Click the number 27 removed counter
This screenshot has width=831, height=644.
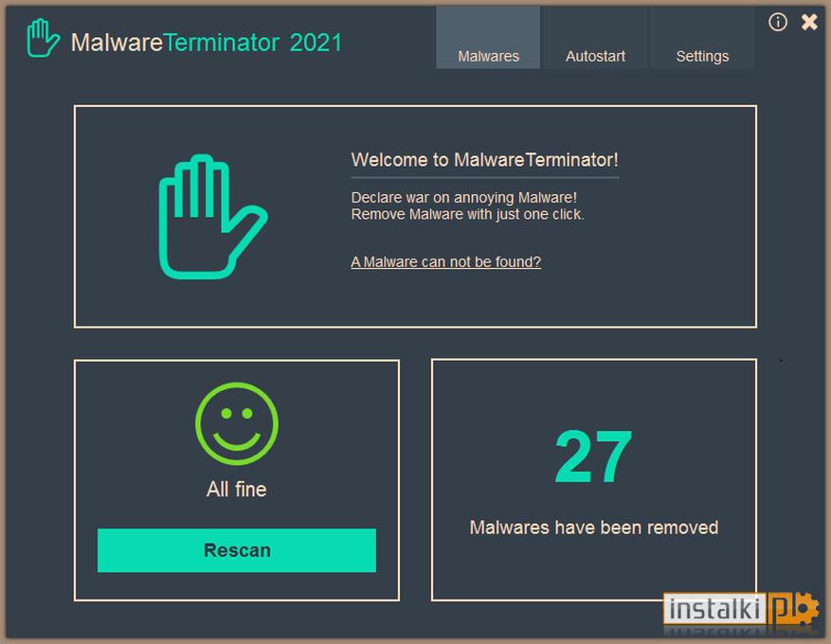pos(593,456)
